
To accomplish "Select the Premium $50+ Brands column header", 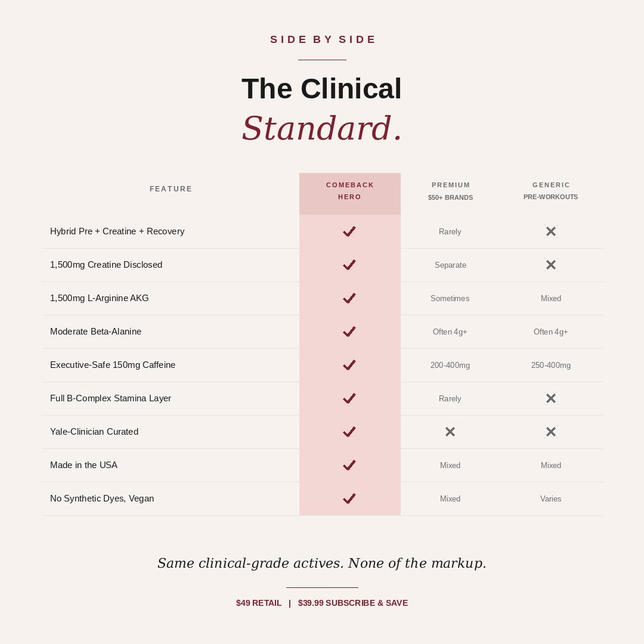I will coord(451,191).
